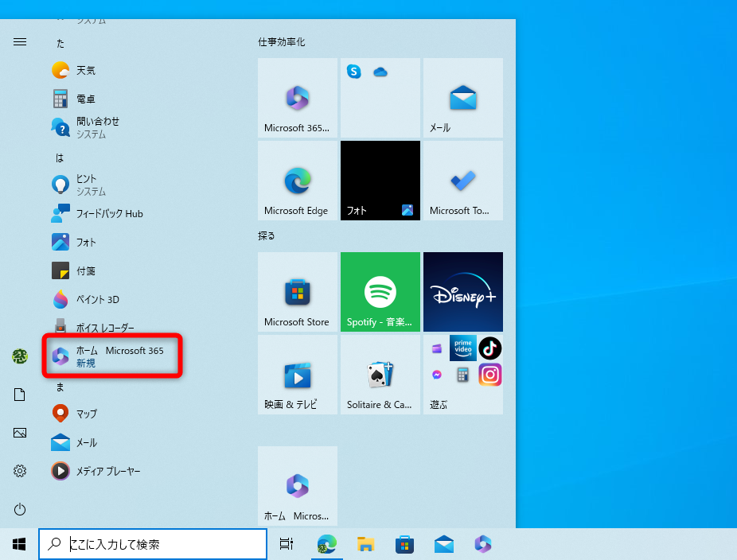The width and height of the screenshot is (737, 560).
Task: Click the ま letter header in the app list
Action: (x=60, y=387)
